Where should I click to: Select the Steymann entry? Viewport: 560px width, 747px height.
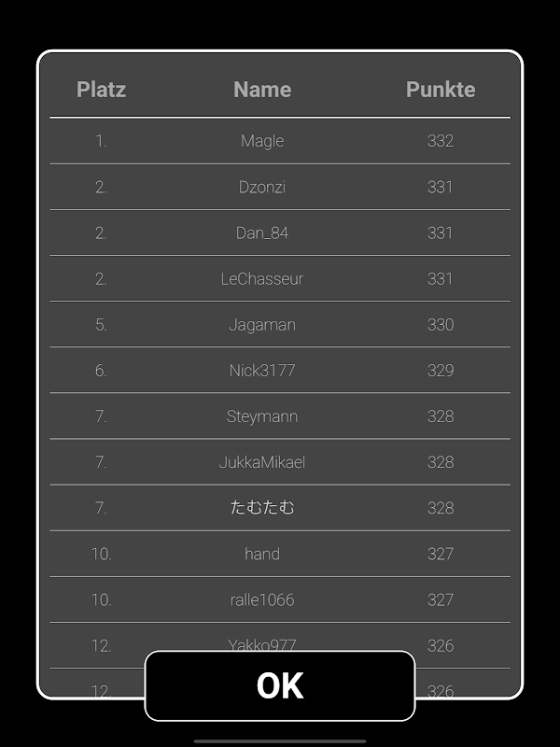pos(262,416)
